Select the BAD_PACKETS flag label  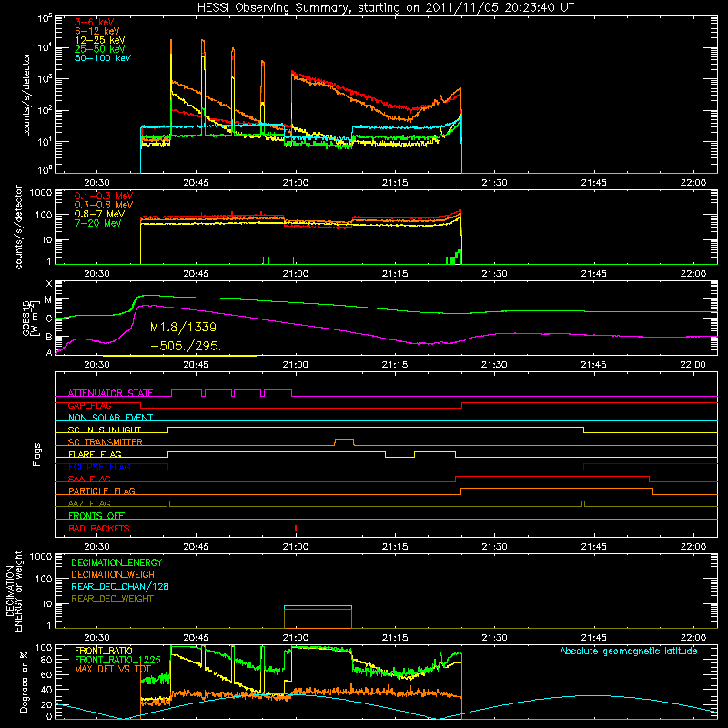coord(99,528)
